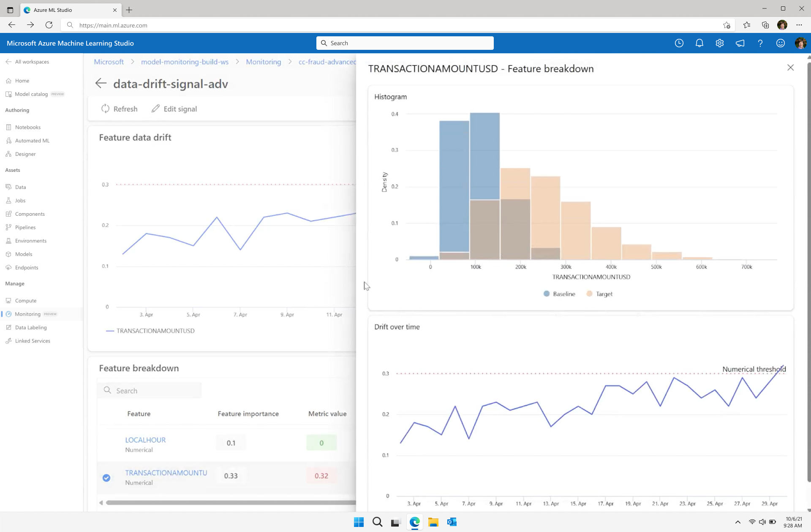Uncheck the TRANSACTIONAMOUNTUSD row checkmark
Screen dimensions: 811x532
(106, 478)
